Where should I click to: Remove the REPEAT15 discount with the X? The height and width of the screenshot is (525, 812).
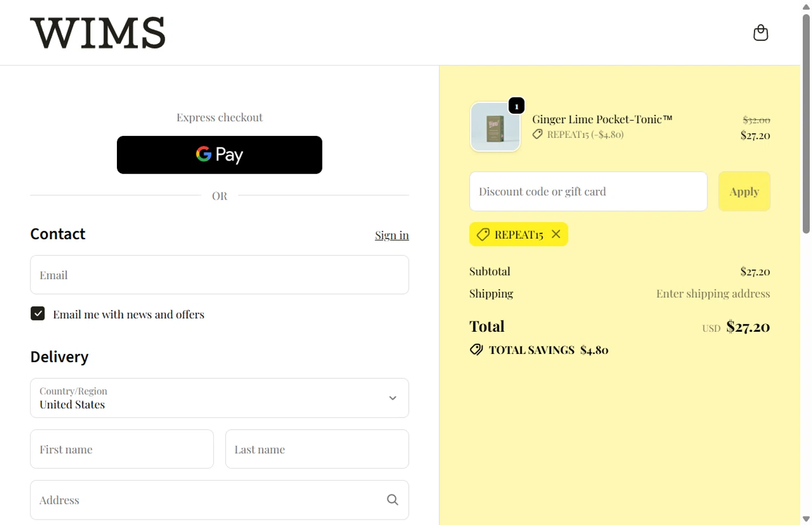tap(556, 234)
